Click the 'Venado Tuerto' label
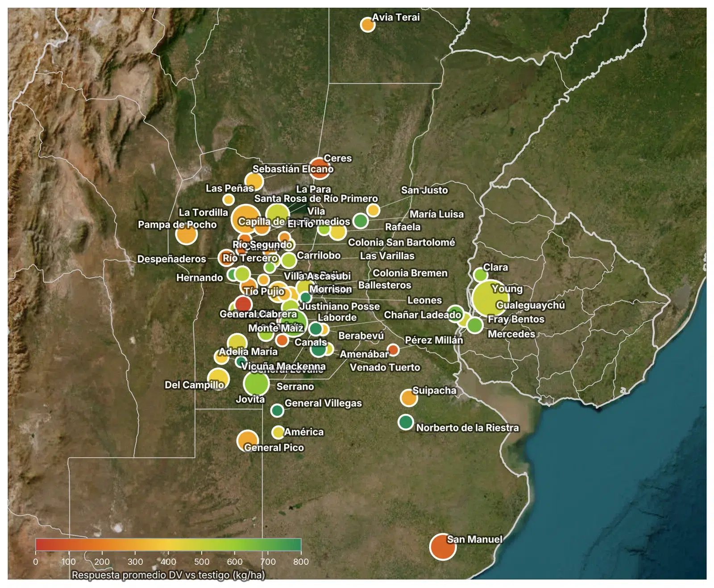The image size is (714, 588). coord(385,368)
